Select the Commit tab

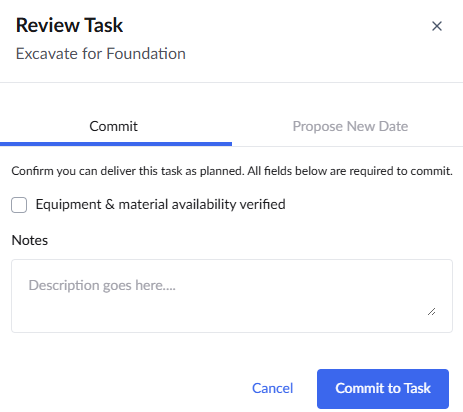(x=113, y=126)
